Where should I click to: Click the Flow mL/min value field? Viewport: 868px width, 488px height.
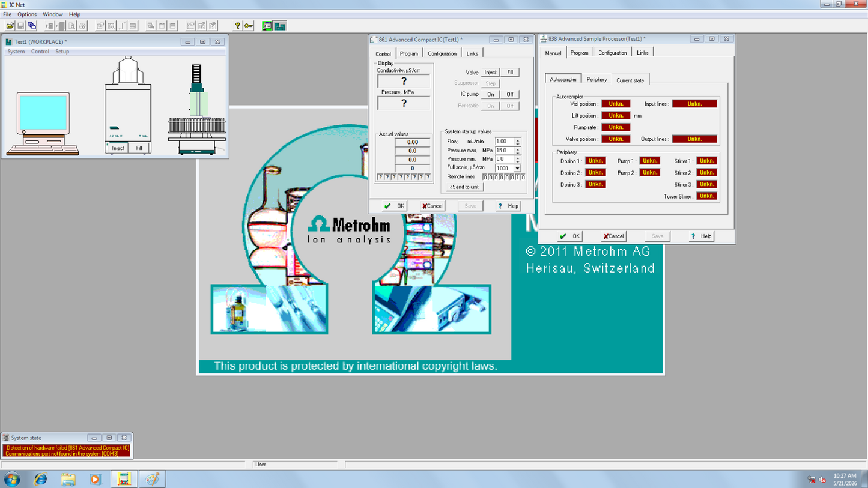[x=505, y=142]
